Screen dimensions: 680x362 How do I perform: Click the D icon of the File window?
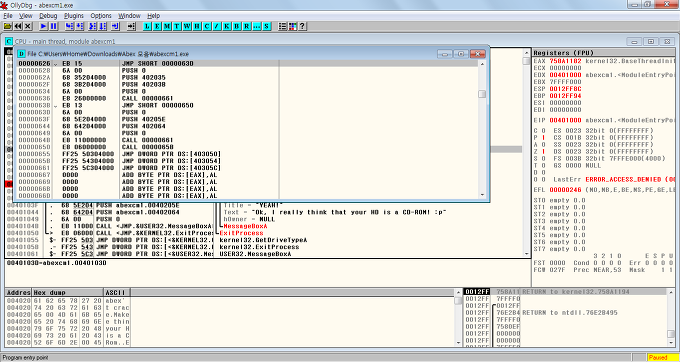click(22, 54)
